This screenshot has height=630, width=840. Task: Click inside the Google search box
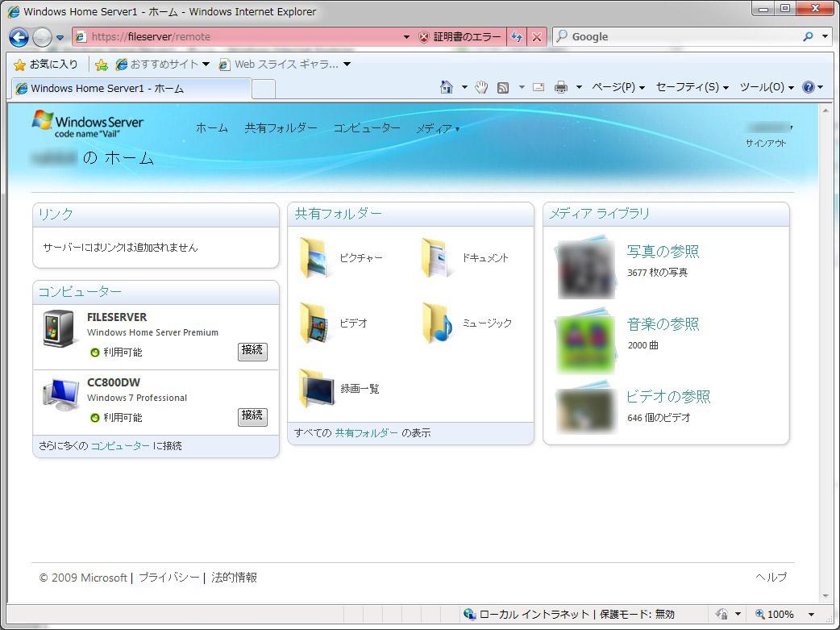pos(675,37)
